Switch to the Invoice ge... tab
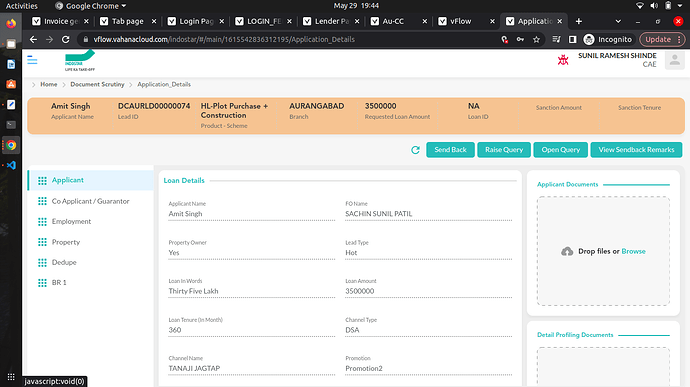 [x=61, y=21]
